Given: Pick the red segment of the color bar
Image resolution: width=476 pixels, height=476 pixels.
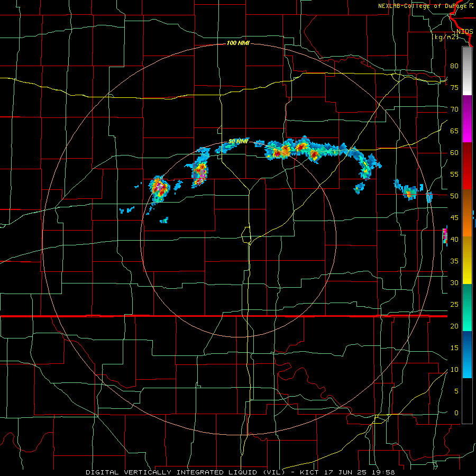Looking at the screenshot, I should pyautogui.click(x=467, y=166).
